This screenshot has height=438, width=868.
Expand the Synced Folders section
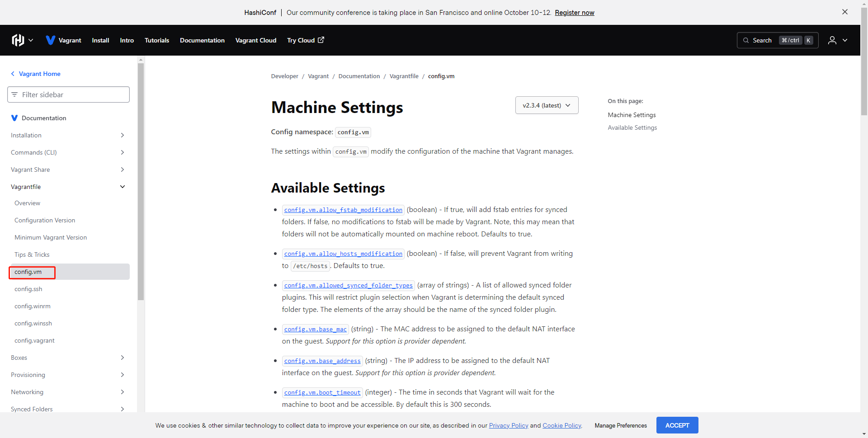(123, 409)
